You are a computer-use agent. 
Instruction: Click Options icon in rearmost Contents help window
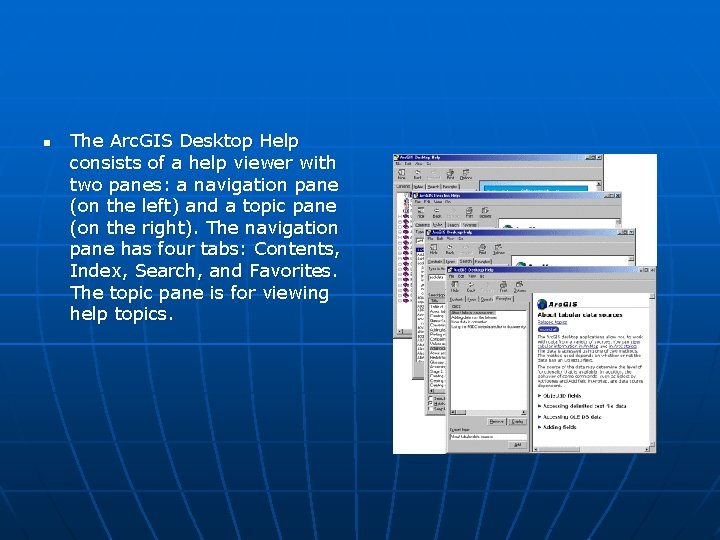tap(466, 174)
